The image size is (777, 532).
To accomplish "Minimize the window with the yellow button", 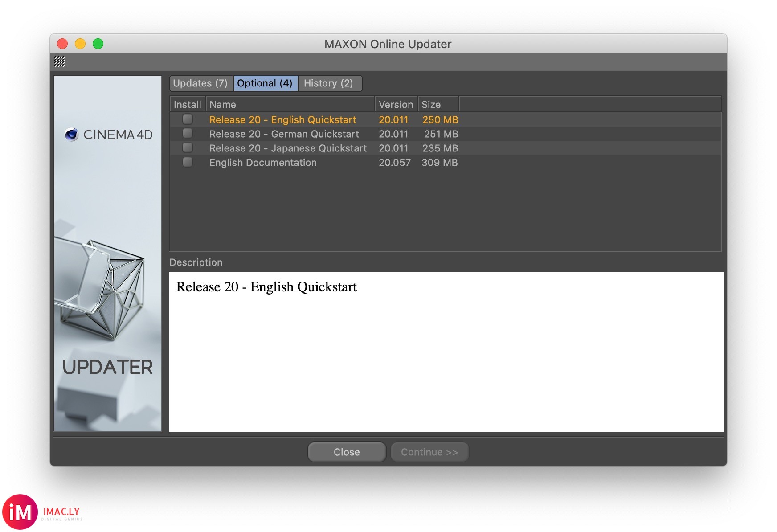I will pyautogui.click(x=80, y=44).
